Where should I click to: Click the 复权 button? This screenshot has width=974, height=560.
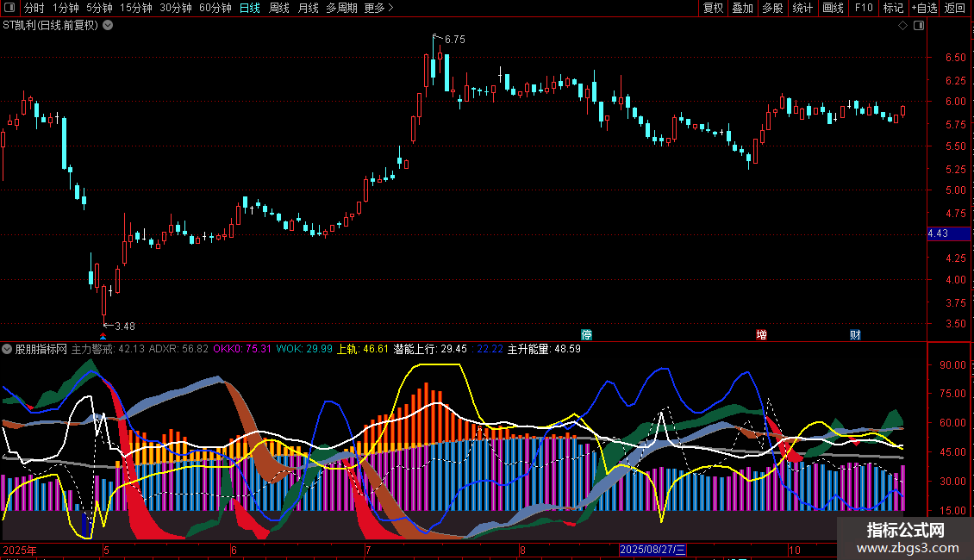pos(713,8)
